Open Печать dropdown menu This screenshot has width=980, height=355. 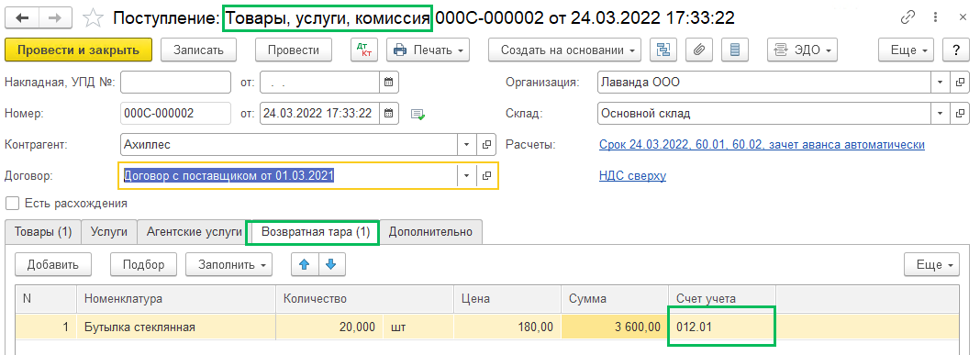(x=429, y=50)
